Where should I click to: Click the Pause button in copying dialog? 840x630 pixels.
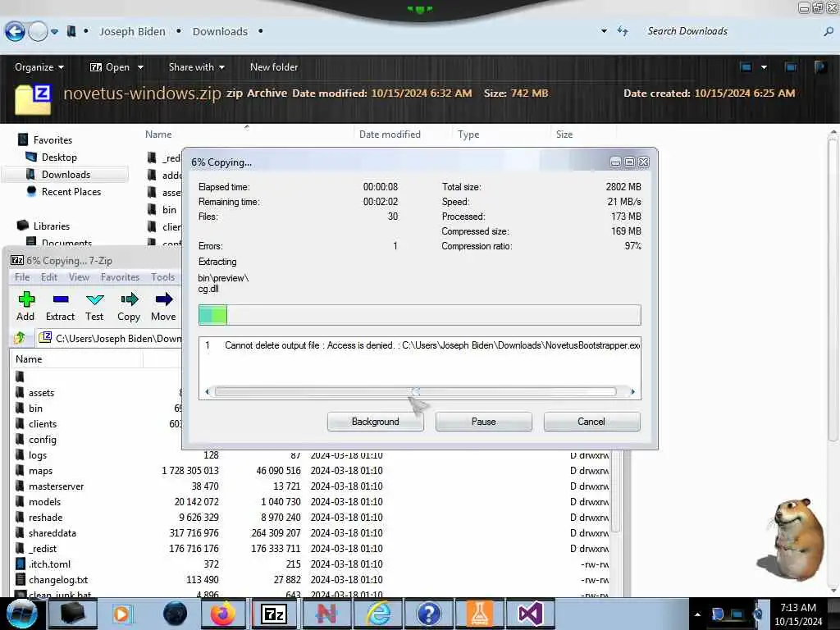(484, 422)
